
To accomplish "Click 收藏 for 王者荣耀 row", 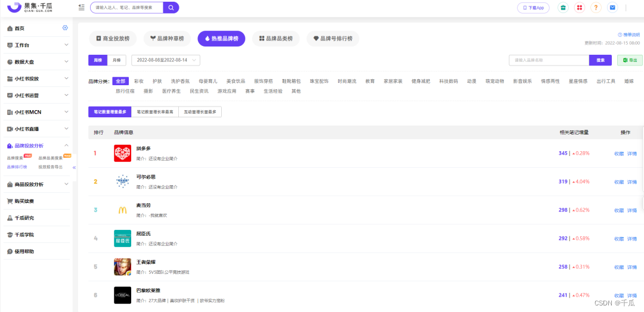I will [618, 267].
